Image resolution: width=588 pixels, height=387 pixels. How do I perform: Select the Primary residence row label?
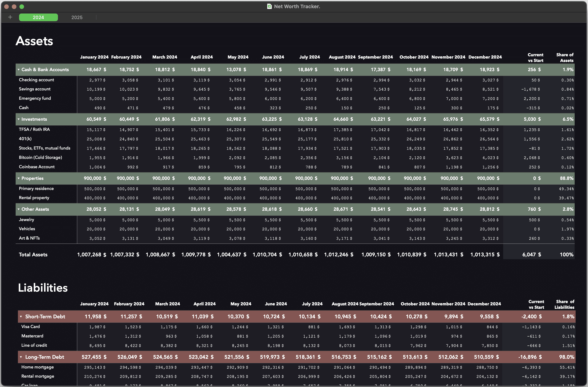click(x=36, y=188)
